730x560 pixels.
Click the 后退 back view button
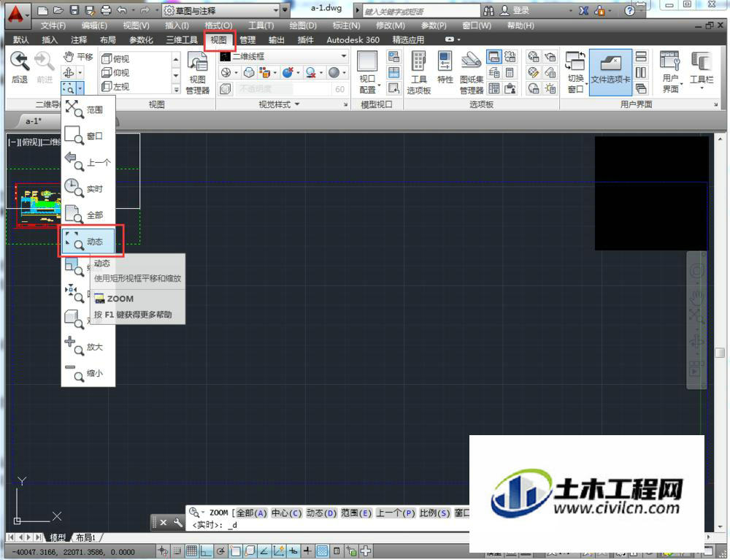(20, 68)
